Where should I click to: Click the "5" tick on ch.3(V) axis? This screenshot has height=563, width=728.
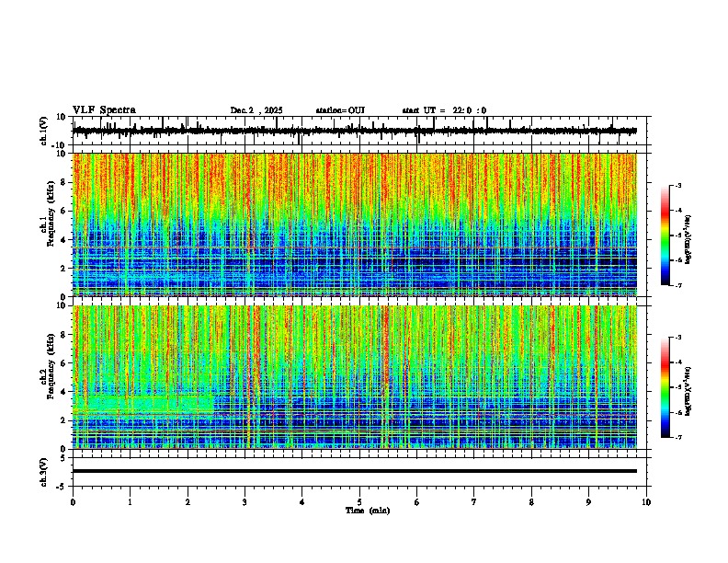click(x=64, y=457)
